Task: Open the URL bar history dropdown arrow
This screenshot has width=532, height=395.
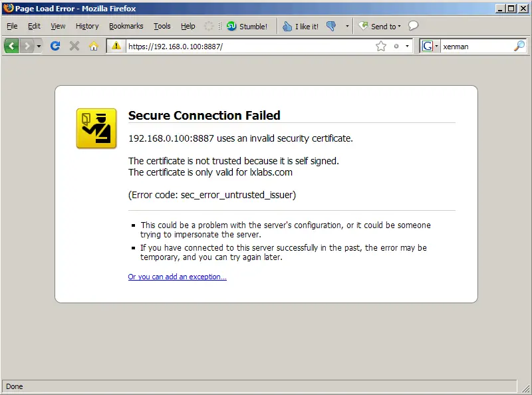Action: (x=407, y=46)
